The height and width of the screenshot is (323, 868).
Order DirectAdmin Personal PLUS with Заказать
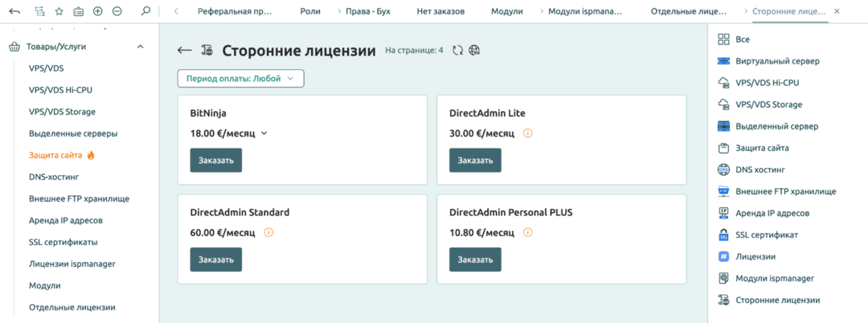[475, 260]
